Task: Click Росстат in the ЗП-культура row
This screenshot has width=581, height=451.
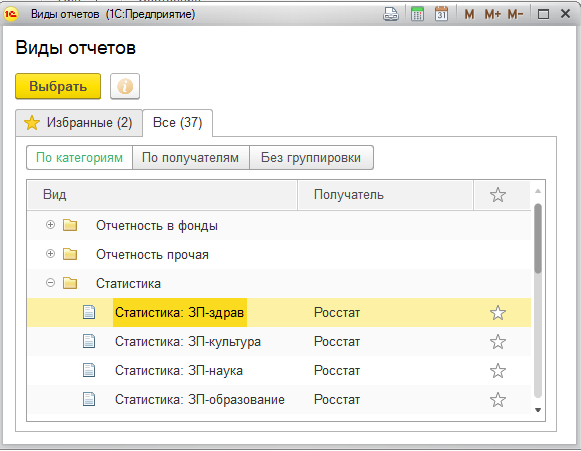Action: point(337,341)
